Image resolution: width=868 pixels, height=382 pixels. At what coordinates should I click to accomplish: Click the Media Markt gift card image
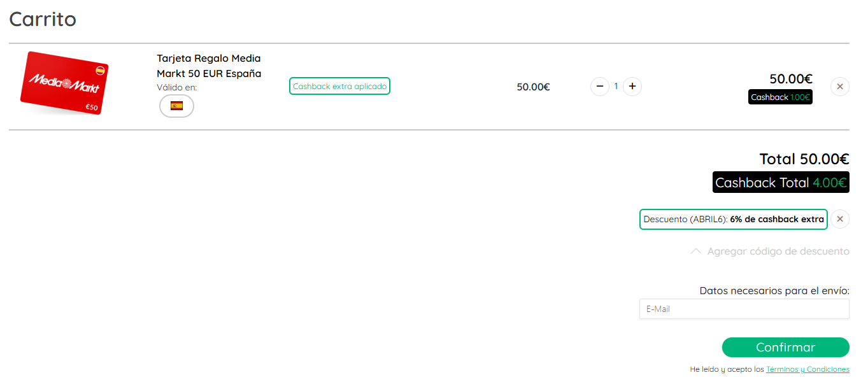(64, 83)
